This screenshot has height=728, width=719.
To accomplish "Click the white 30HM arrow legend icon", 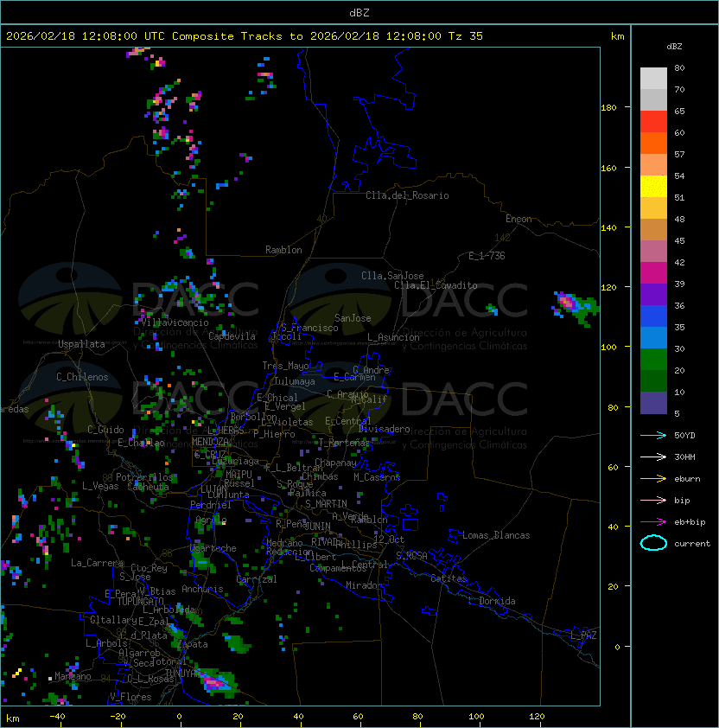I will click(653, 457).
